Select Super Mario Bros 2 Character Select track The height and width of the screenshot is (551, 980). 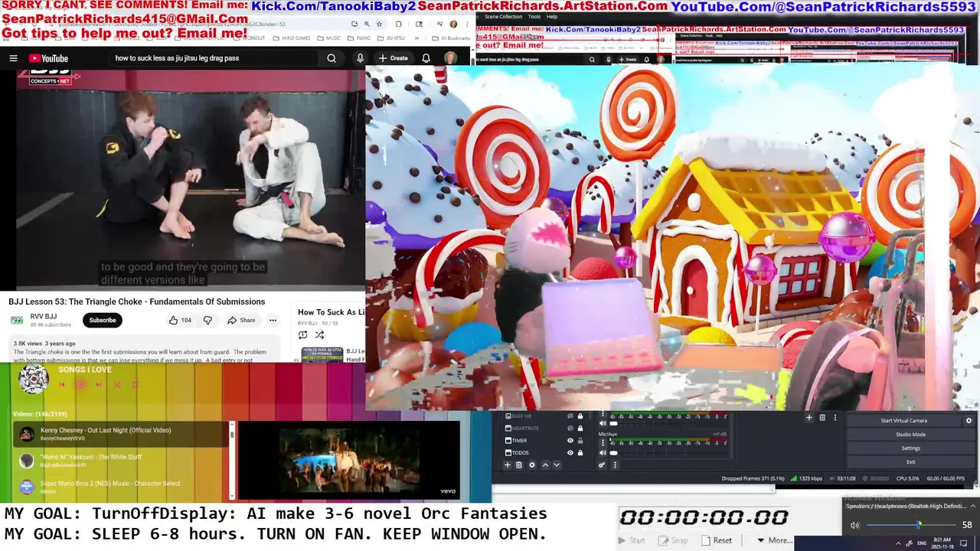[122, 487]
